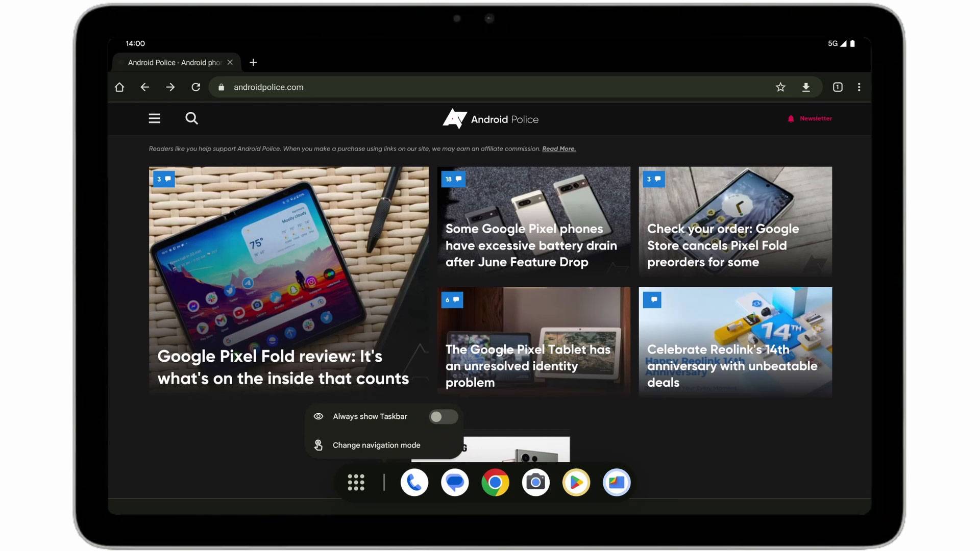Viewport: 980px width, 551px height.
Task: Open the Android Police site search
Action: point(191,118)
